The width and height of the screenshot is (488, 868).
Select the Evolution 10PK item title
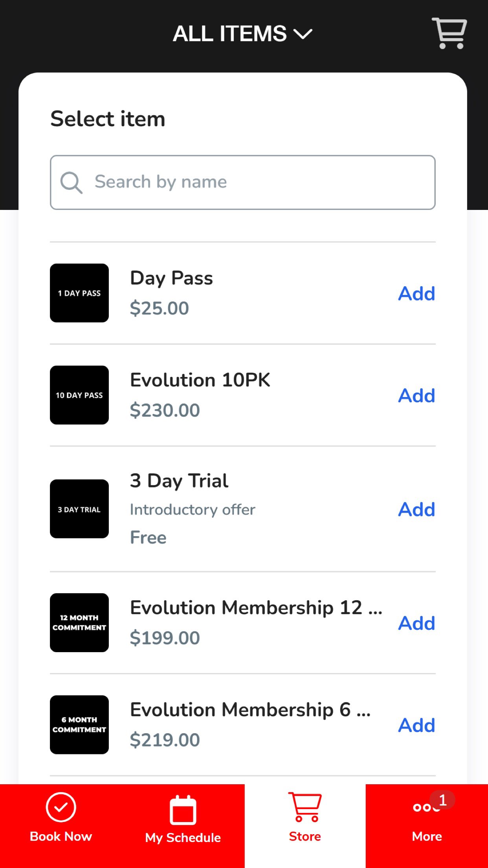(200, 380)
